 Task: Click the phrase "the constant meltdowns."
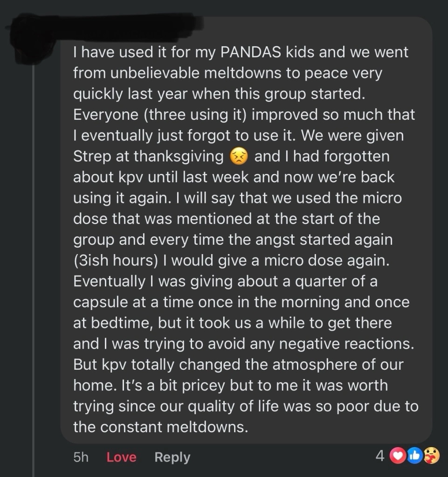[160, 427]
